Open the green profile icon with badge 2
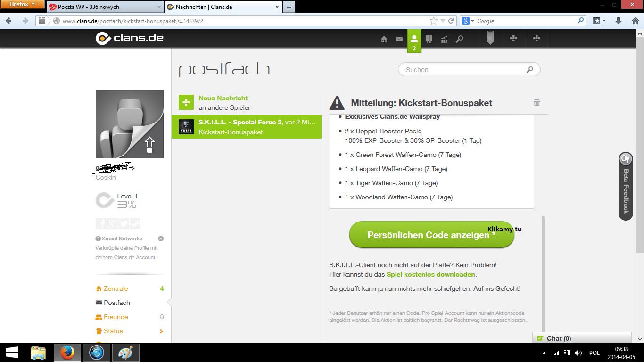 click(x=414, y=41)
